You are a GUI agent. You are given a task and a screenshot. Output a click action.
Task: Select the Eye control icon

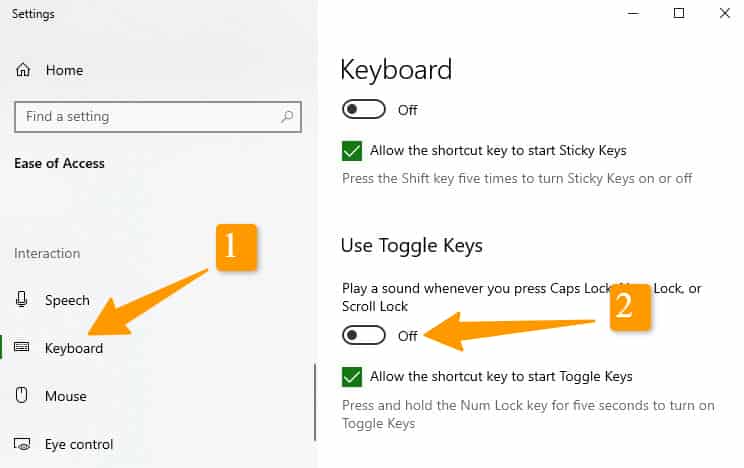click(22, 444)
